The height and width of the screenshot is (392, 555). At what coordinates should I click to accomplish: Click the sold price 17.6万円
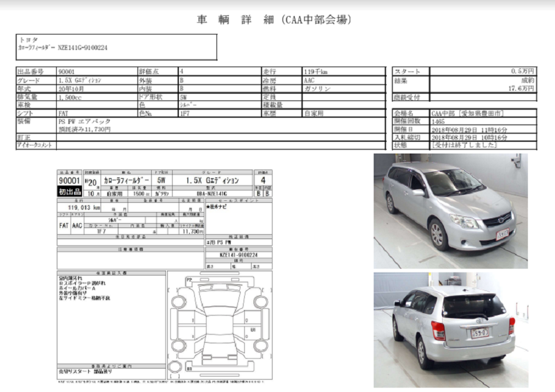(521, 88)
